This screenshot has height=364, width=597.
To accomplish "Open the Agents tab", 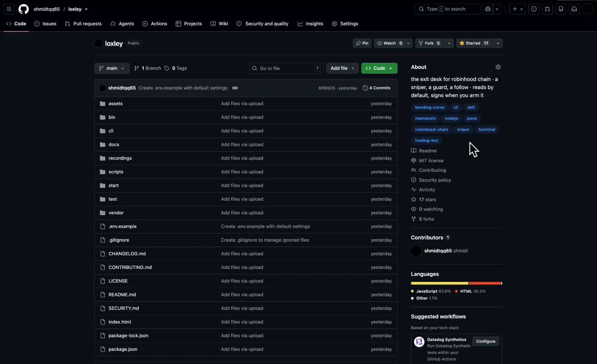I will click(122, 24).
